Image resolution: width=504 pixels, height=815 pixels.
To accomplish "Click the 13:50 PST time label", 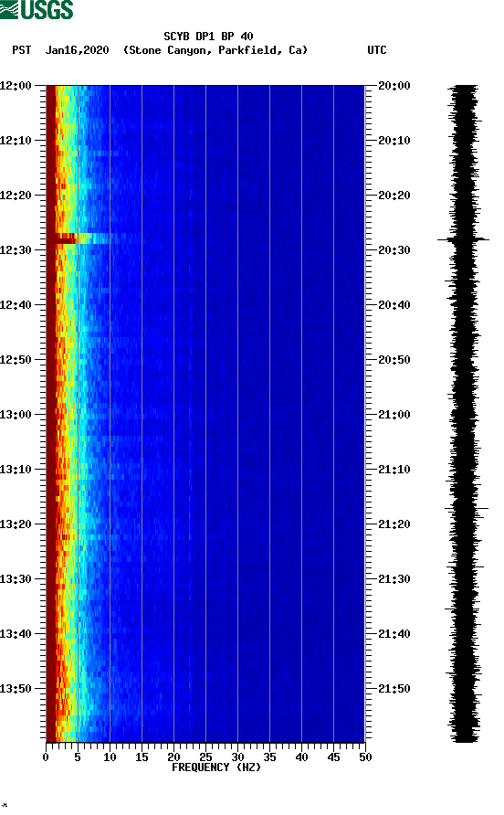I will (16, 689).
